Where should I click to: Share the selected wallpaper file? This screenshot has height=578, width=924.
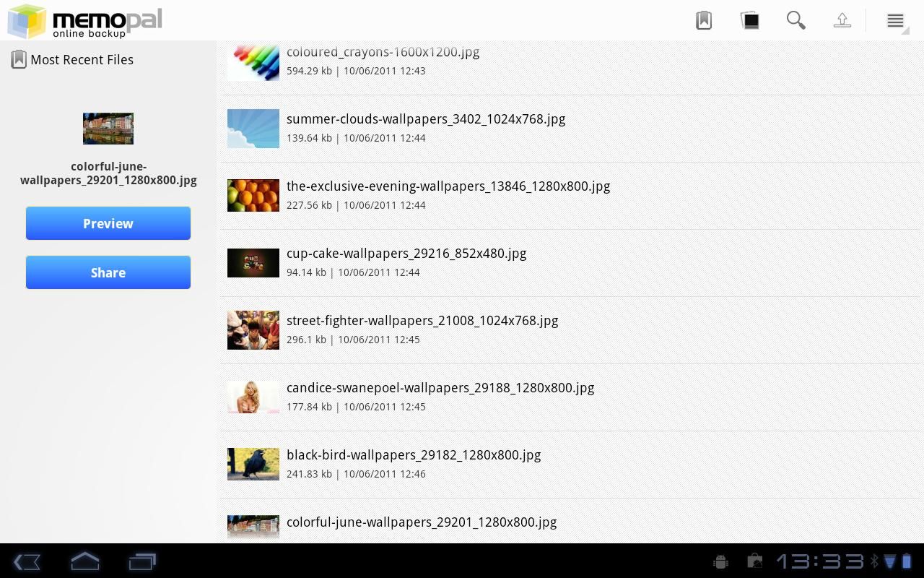(x=108, y=272)
